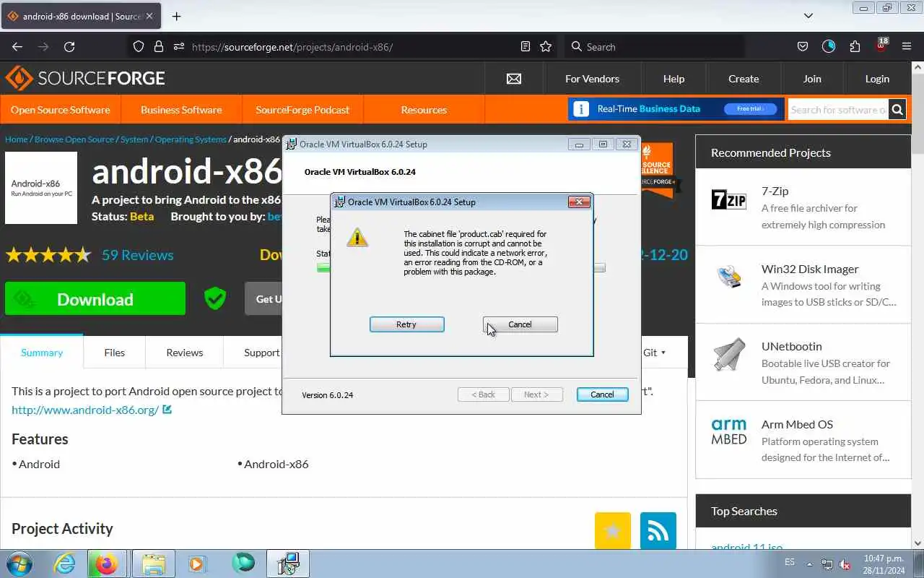Open the Create menu item
The image size is (924, 578).
tap(744, 79)
